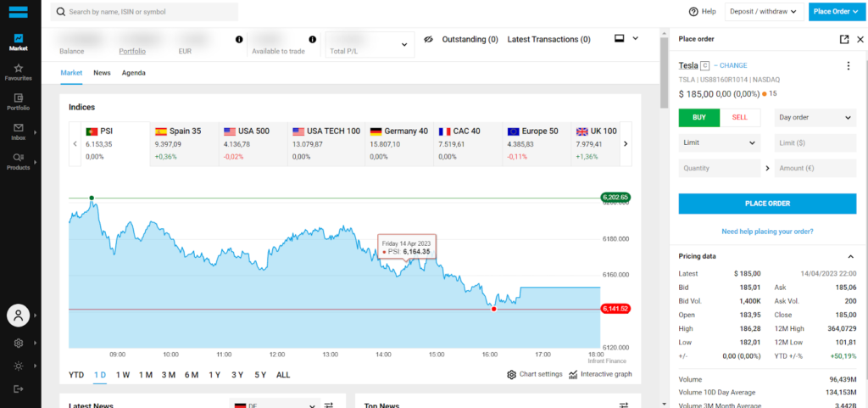Pop out the Place order panel
Image resolution: width=868 pixels, height=408 pixels.
point(843,39)
